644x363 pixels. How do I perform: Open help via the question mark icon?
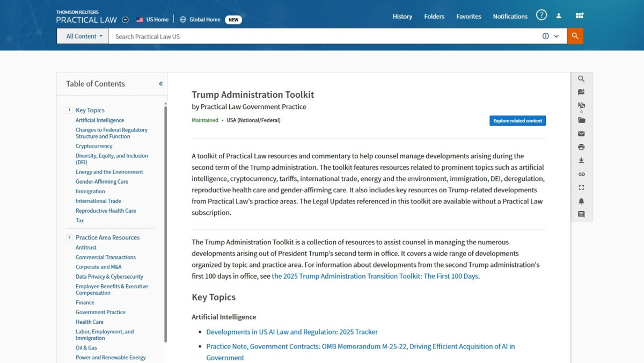coord(541,16)
